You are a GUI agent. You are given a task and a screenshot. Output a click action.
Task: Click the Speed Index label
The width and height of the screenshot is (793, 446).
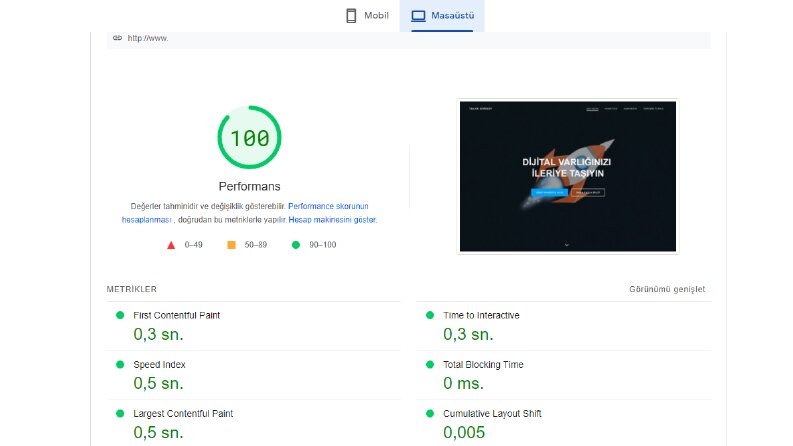[159, 365]
